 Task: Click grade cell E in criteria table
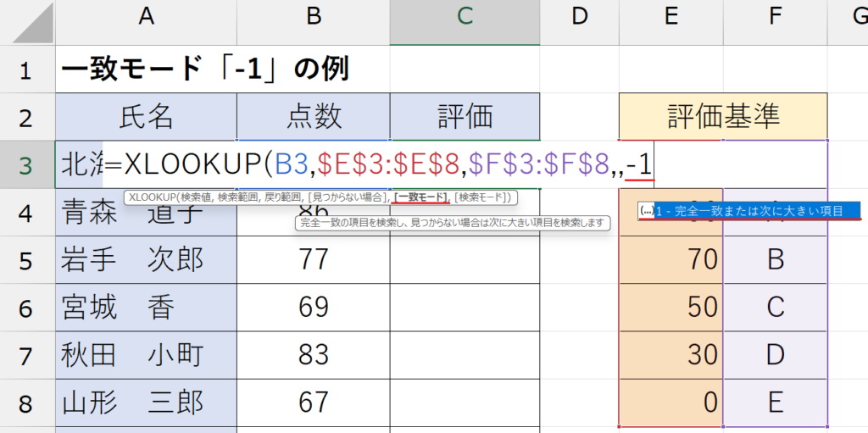(776, 402)
